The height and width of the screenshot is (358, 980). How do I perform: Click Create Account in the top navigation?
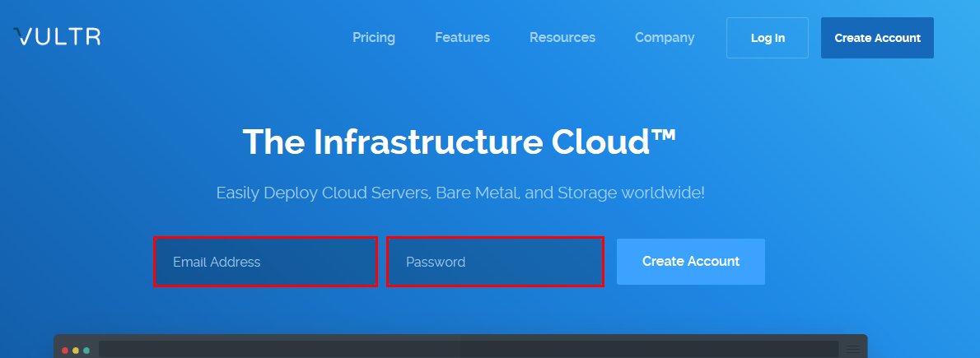(x=878, y=38)
